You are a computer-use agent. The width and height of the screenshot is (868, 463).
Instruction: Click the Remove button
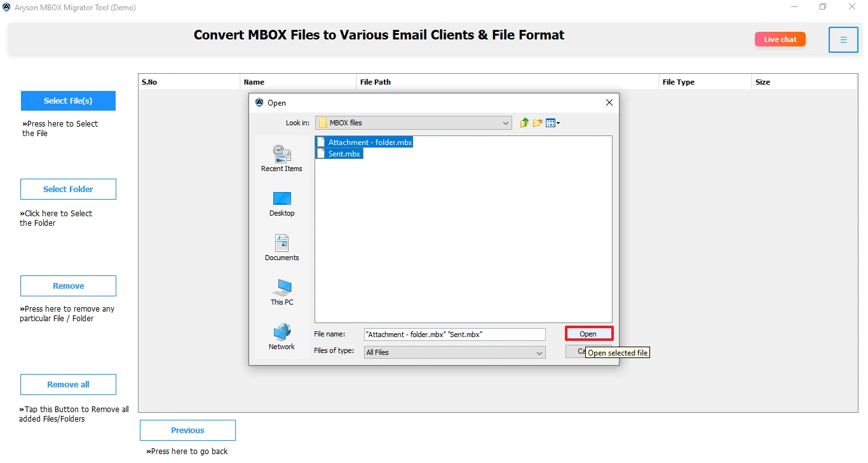pyautogui.click(x=68, y=286)
